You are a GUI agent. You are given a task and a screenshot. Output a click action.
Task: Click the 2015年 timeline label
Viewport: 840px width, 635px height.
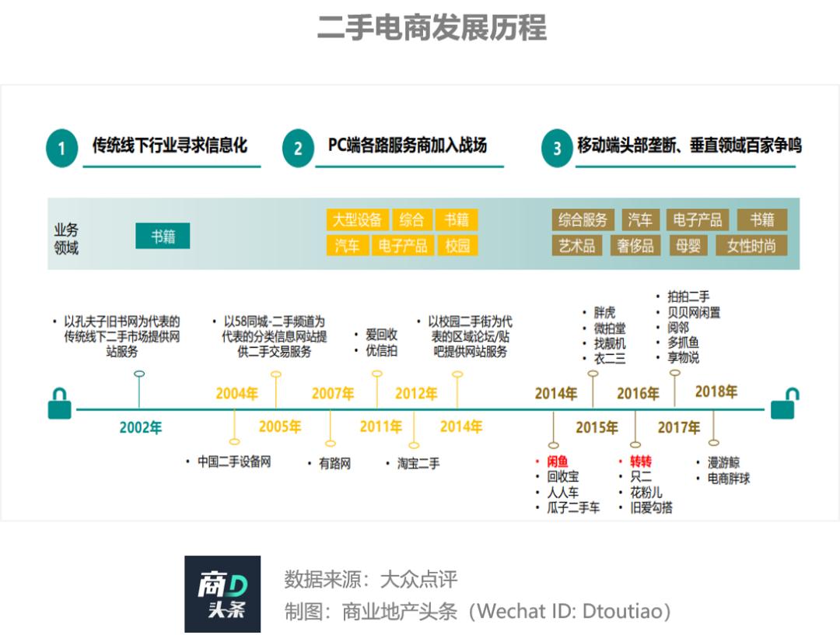(597, 427)
